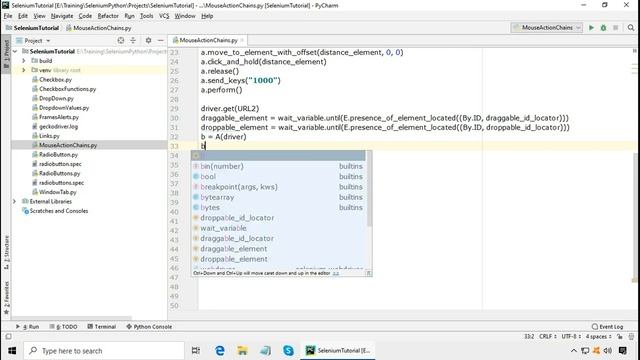This screenshot has height=360, width=640.
Task: Expand the venv library root folder
Action: [24, 70]
